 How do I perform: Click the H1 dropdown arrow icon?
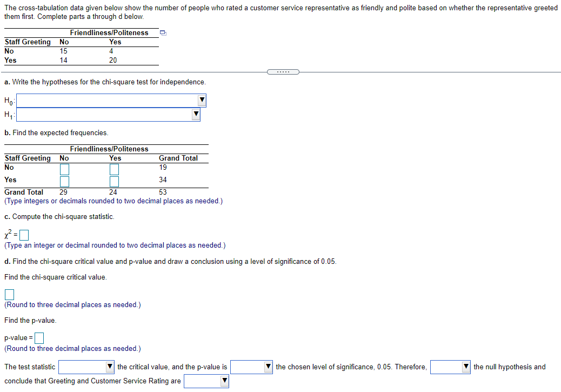point(196,115)
